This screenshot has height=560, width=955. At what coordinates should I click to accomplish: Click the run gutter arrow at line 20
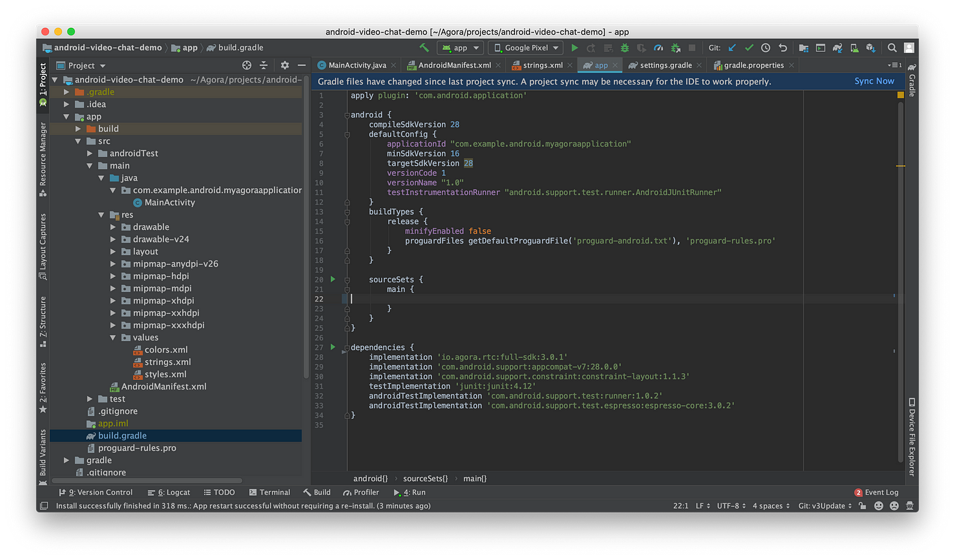pyautogui.click(x=333, y=279)
